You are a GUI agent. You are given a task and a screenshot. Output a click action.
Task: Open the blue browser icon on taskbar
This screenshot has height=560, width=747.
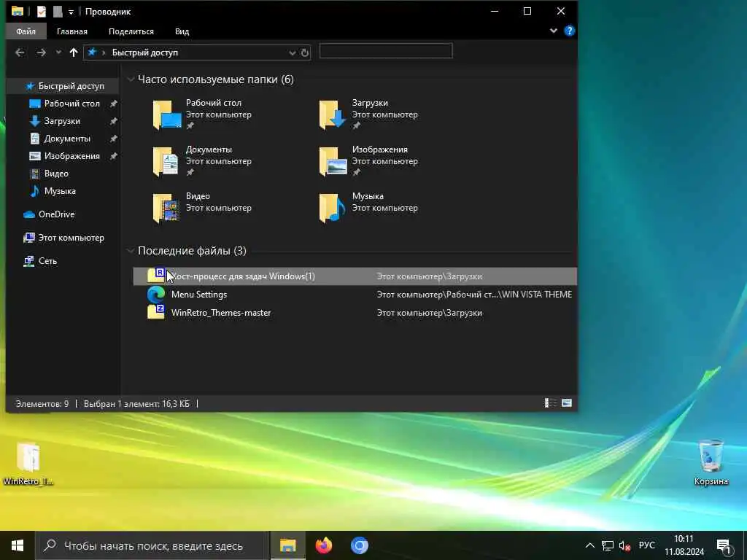coord(359,545)
